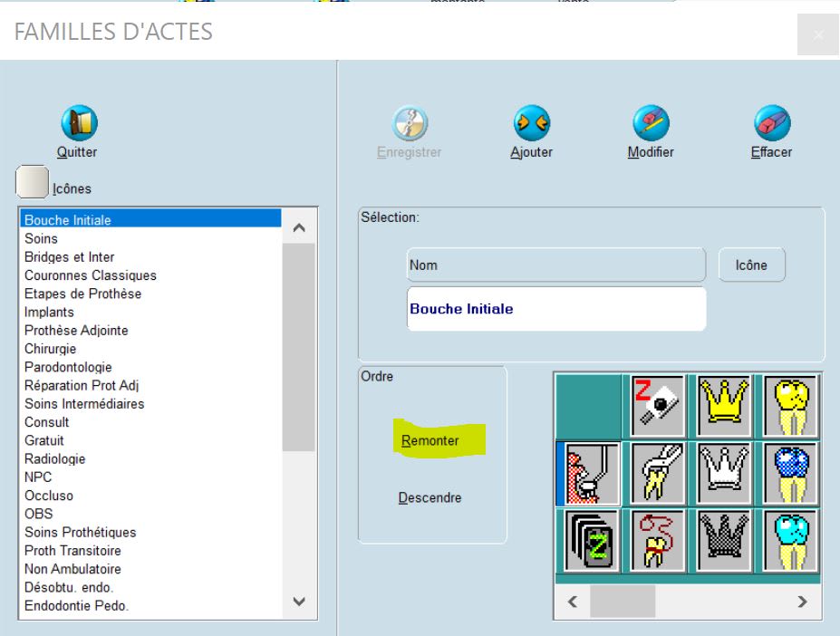Click the Ajouter icon
840x636 pixels.
point(531,123)
